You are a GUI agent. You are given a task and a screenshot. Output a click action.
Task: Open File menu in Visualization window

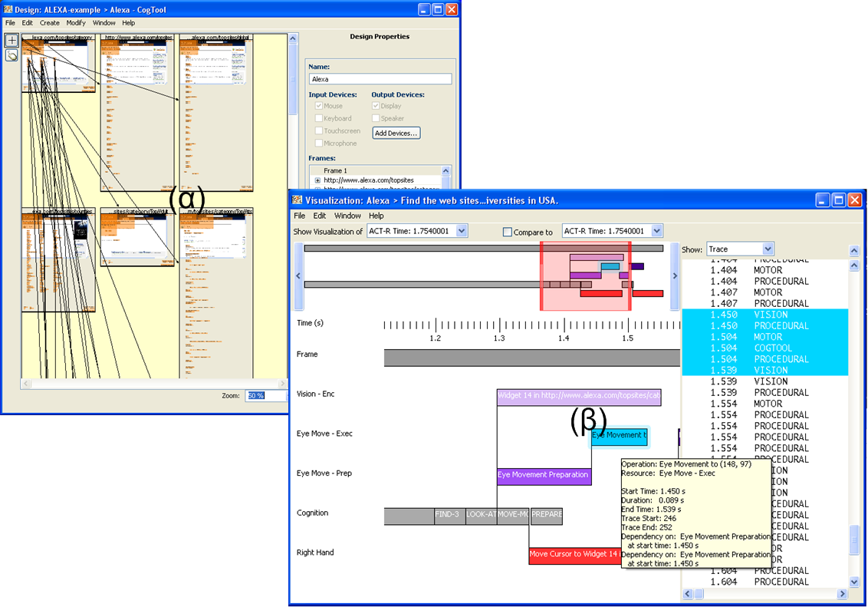coord(300,216)
